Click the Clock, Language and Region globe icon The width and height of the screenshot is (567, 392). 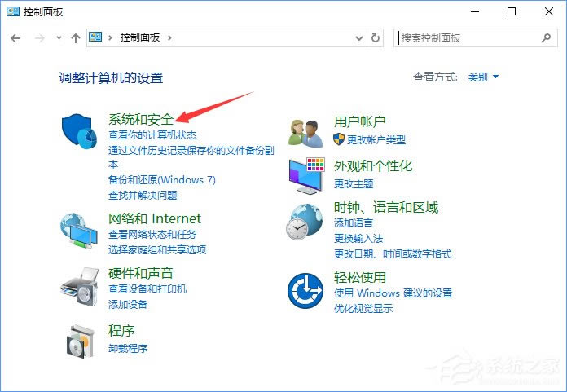[305, 220]
